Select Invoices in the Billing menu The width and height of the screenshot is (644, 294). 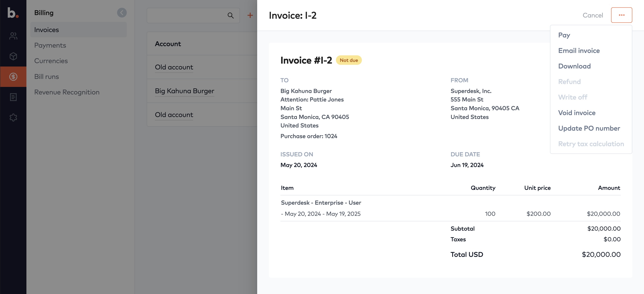pyautogui.click(x=79, y=30)
